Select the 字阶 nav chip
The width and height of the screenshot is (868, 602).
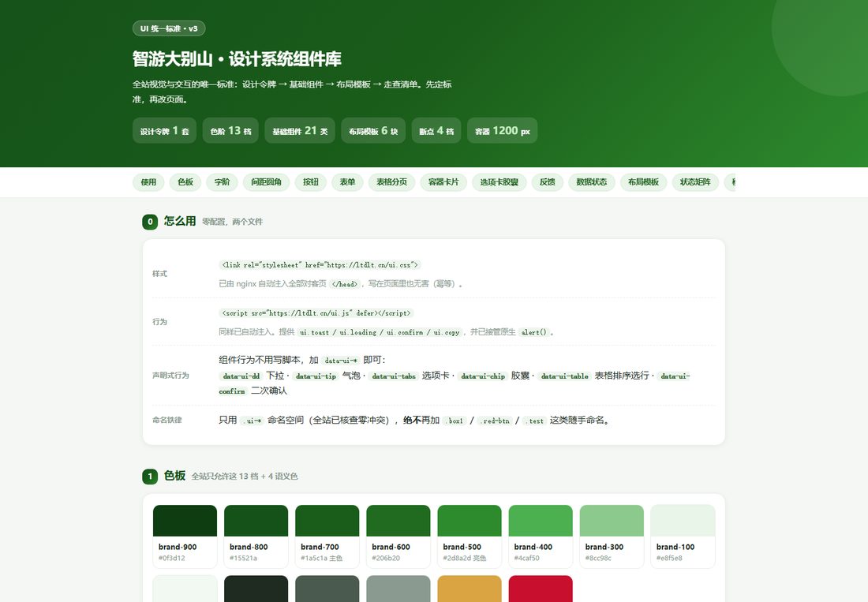click(x=222, y=182)
